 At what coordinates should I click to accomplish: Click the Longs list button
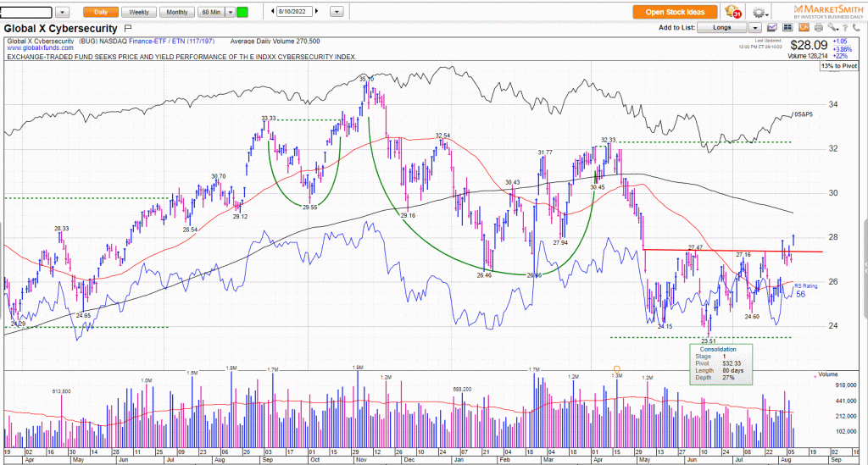pos(722,28)
